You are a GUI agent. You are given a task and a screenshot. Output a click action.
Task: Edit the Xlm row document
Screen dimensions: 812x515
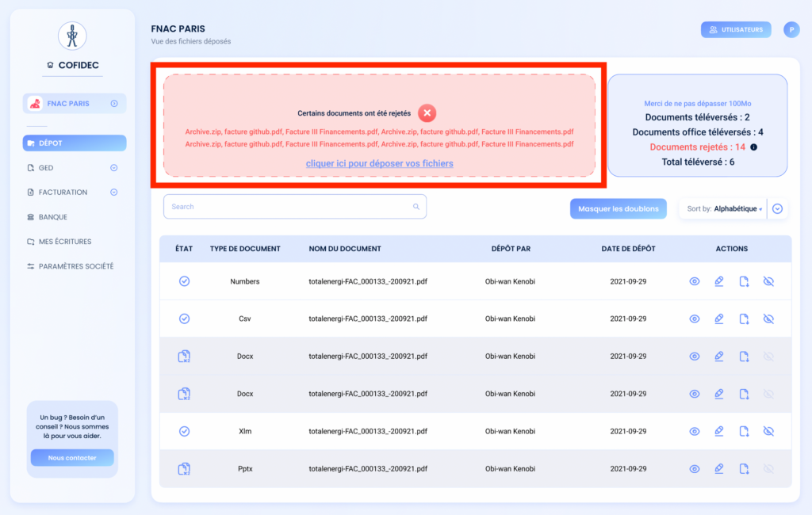[x=718, y=431]
